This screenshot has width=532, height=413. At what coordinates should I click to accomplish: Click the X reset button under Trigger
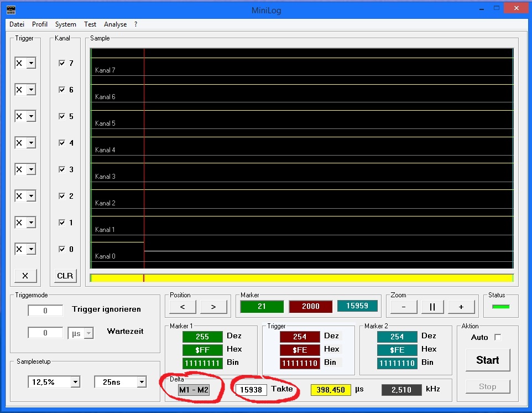point(25,276)
